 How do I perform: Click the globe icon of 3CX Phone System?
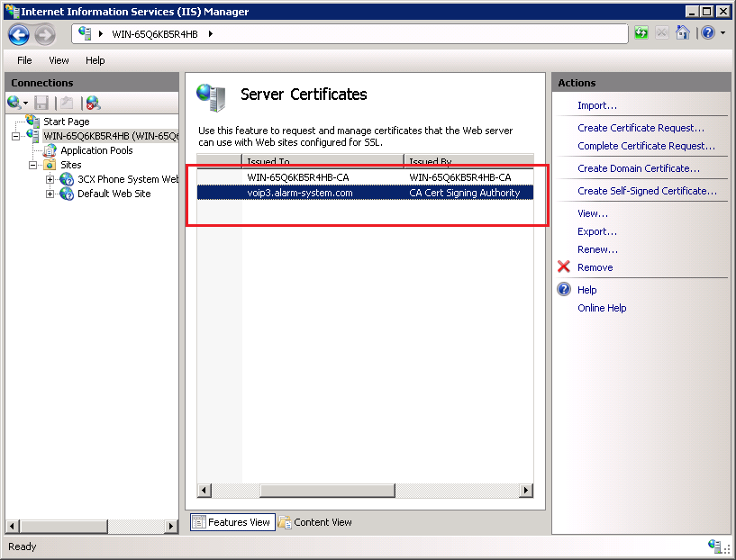click(67, 179)
